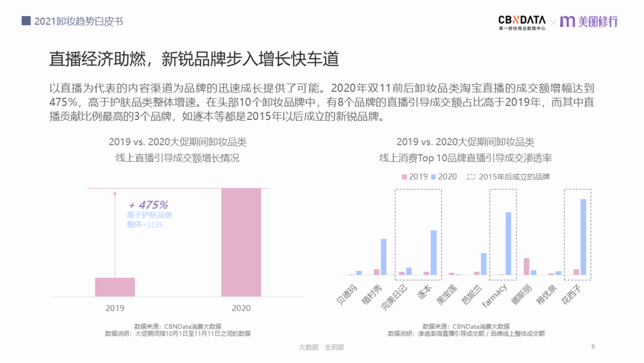Click the brand label 芭妮兰
This screenshot has height=363, width=644.
point(472,294)
